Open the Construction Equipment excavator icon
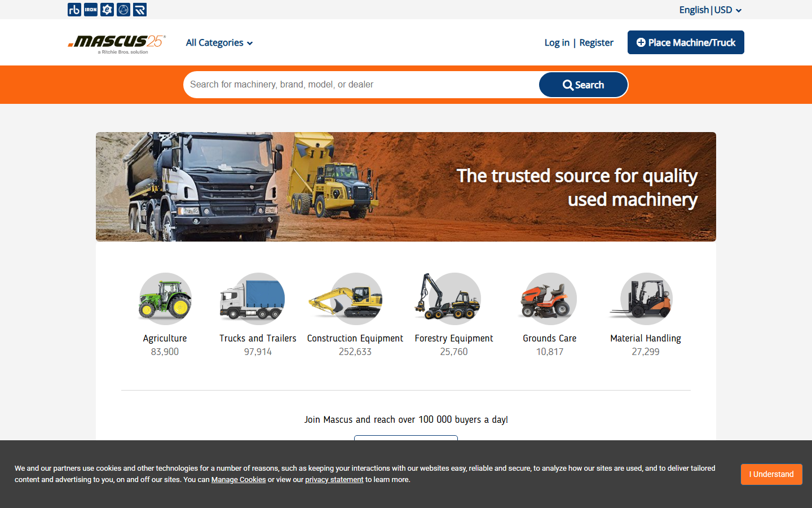Screen dimensions: 812x508 [346, 299]
